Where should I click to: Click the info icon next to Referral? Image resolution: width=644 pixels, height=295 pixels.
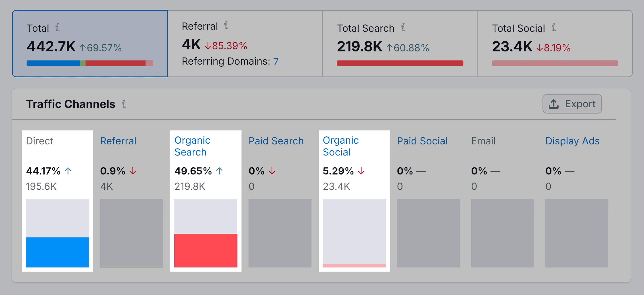pyautogui.click(x=226, y=25)
